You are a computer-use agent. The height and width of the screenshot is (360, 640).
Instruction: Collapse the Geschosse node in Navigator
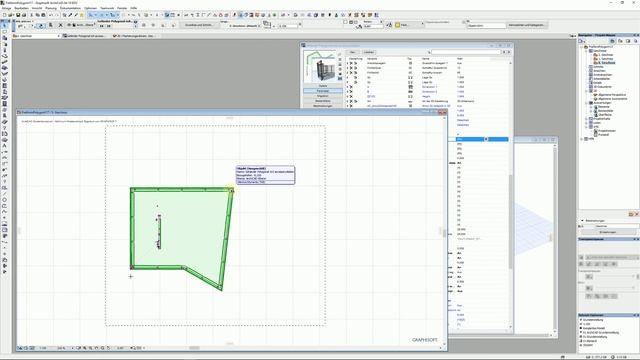586,51
